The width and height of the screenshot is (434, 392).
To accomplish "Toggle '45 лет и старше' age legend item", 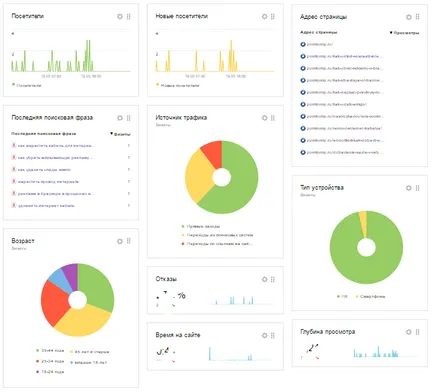I will [89, 352].
